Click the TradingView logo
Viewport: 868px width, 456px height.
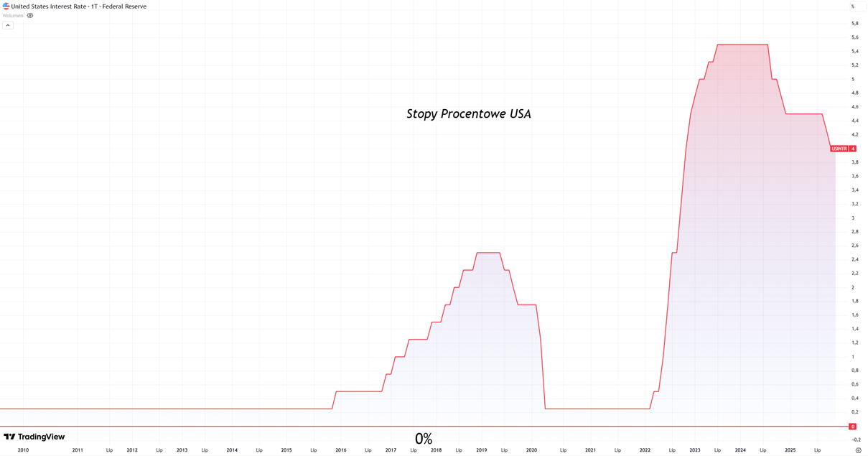(34, 437)
